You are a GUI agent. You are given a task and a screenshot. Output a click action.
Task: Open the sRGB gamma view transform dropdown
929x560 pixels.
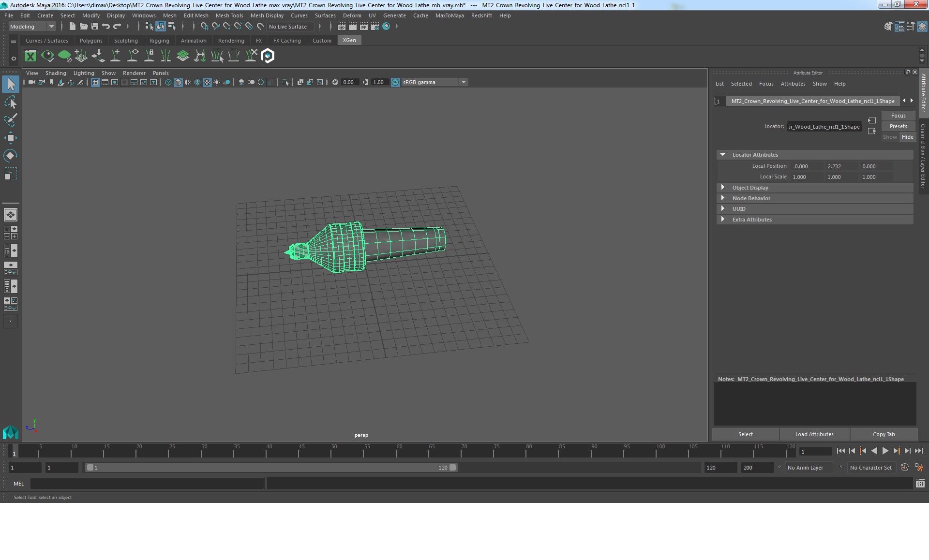click(x=435, y=82)
